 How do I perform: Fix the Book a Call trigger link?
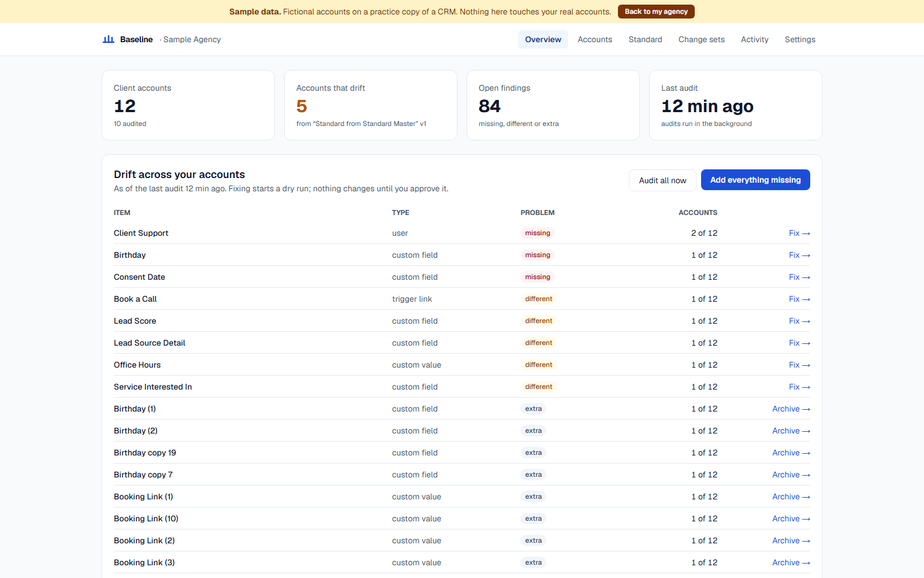pos(799,299)
